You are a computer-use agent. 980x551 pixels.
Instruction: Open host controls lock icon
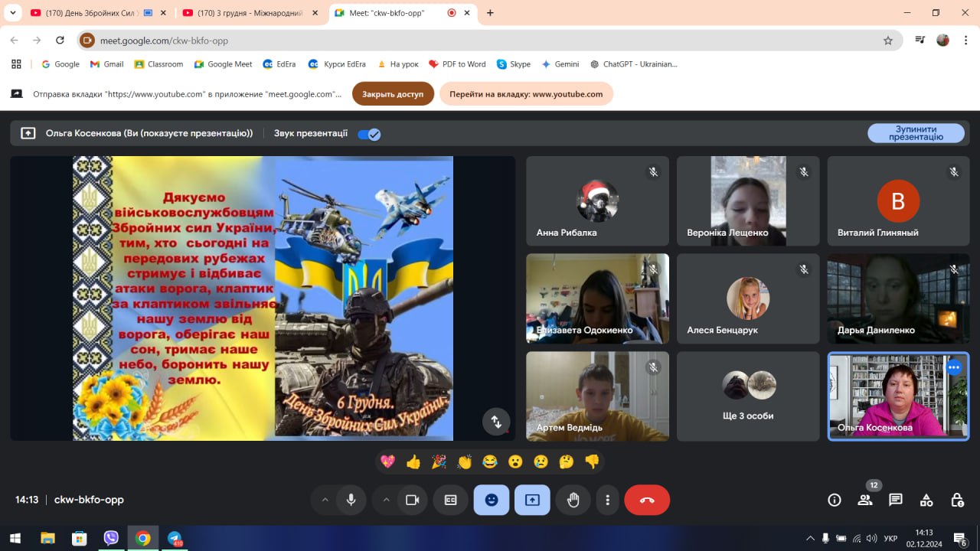click(x=957, y=500)
